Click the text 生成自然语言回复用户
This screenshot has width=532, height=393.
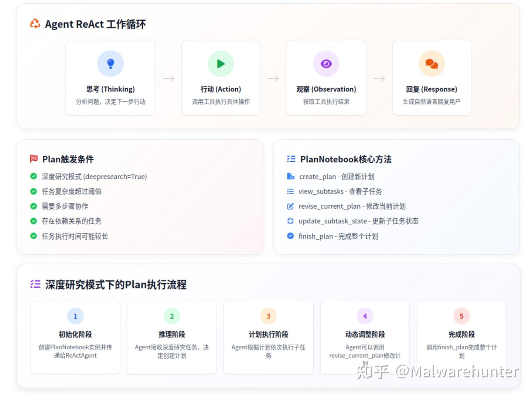[x=432, y=102]
